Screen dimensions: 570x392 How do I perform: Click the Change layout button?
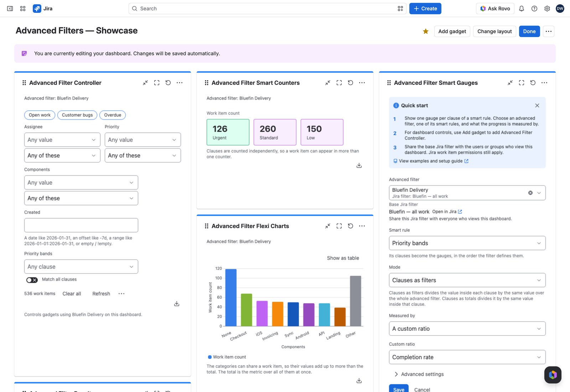(x=494, y=31)
